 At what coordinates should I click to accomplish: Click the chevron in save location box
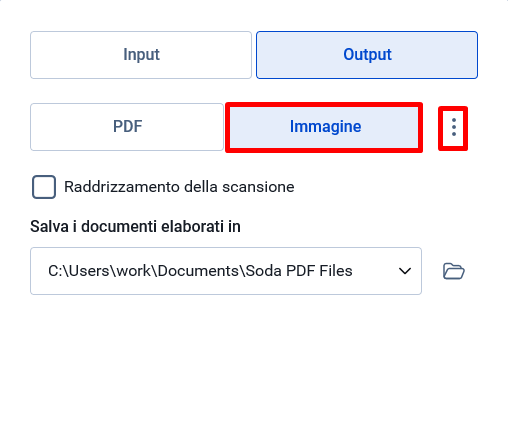(405, 271)
